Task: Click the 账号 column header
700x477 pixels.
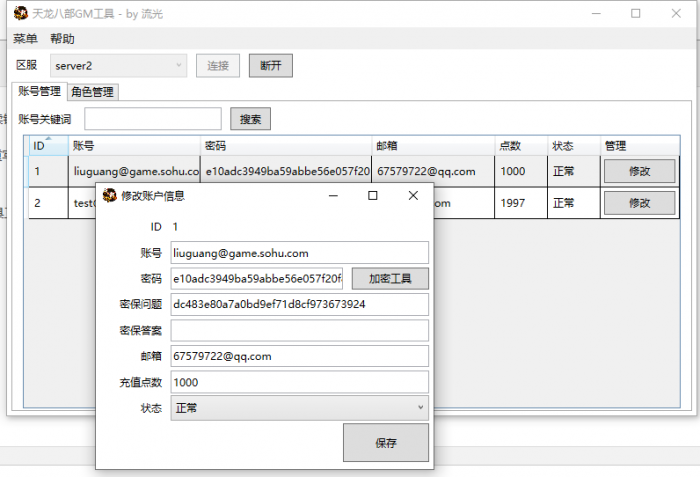Action: pyautogui.click(x=134, y=146)
